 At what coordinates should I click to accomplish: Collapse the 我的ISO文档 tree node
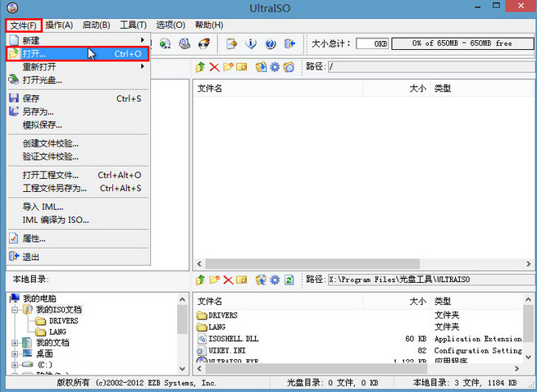[x=15, y=310]
